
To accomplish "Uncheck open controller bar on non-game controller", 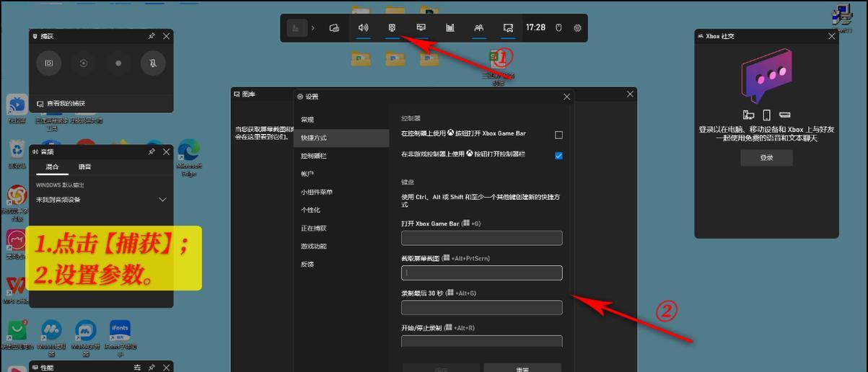I will pos(558,156).
